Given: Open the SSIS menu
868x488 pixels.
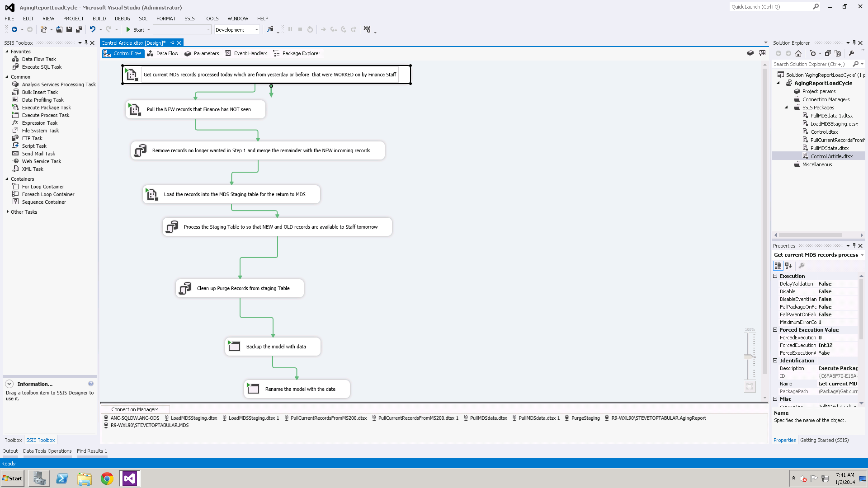Looking at the screenshot, I should point(189,19).
